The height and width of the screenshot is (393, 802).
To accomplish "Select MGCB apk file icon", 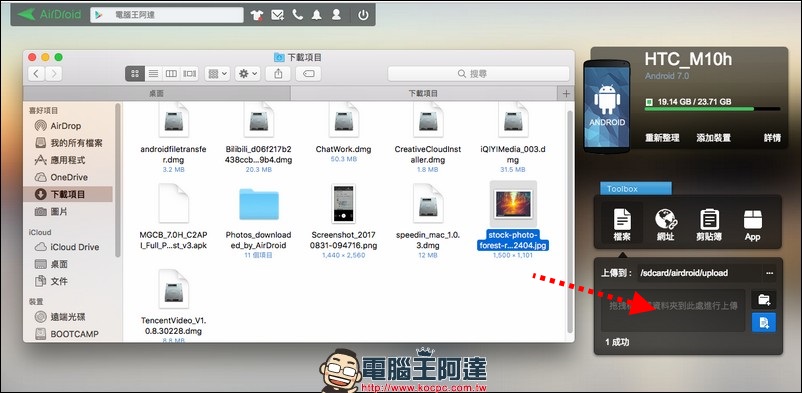I will (x=173, y=203).
